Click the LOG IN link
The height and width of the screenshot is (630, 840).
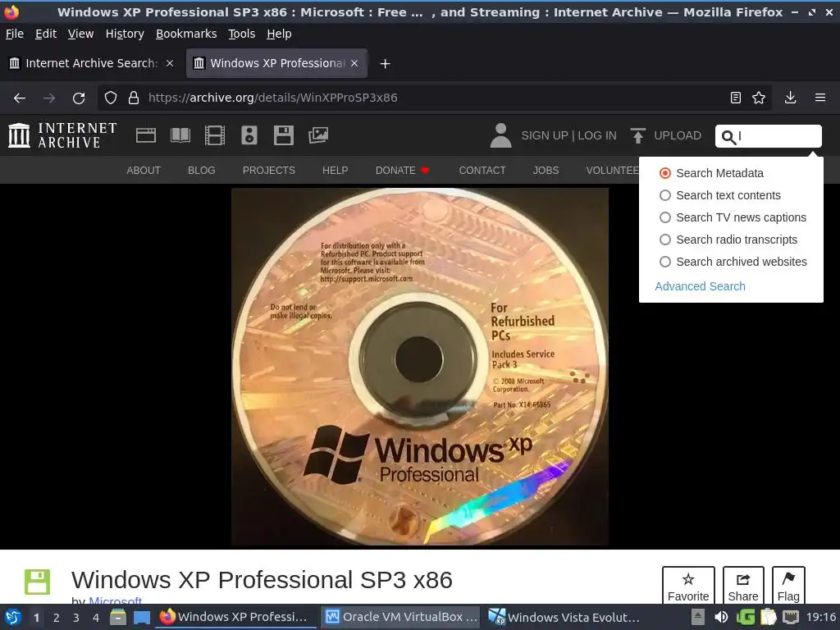coord(597,135)
